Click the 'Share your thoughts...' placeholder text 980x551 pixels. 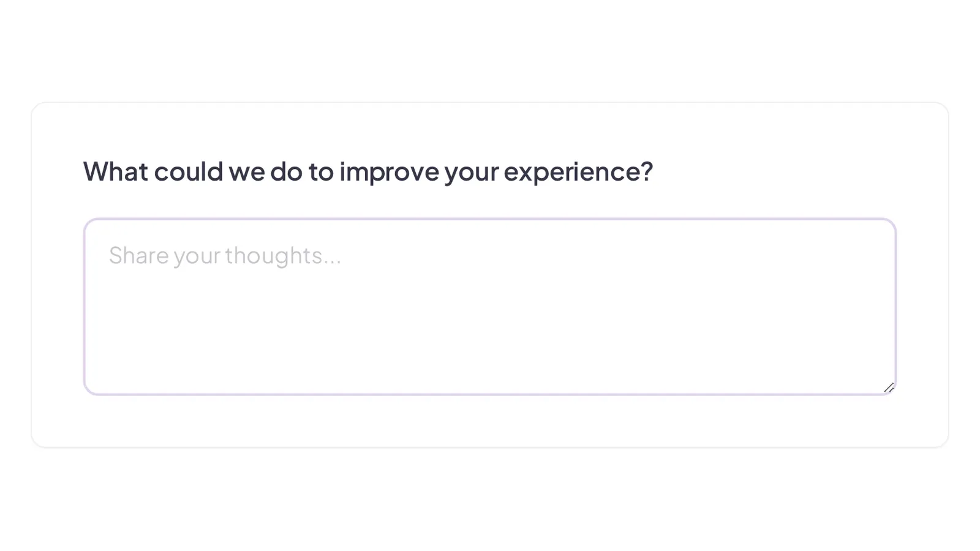click(225, 256)
